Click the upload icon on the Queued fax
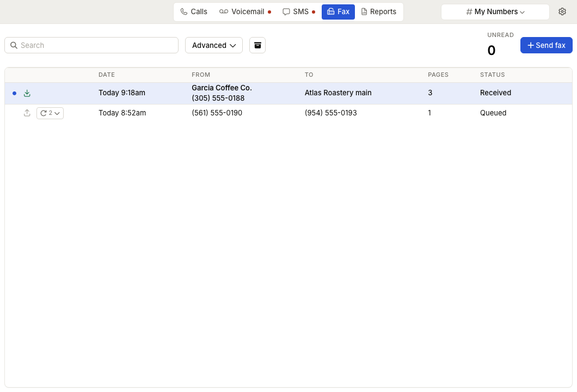The image size is (577, 392). [27, 113]
